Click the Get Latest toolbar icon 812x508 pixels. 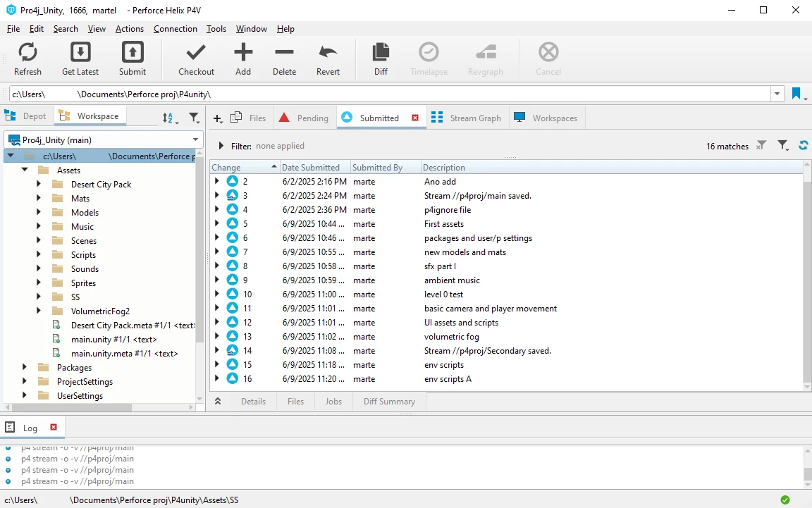(80, 52)
